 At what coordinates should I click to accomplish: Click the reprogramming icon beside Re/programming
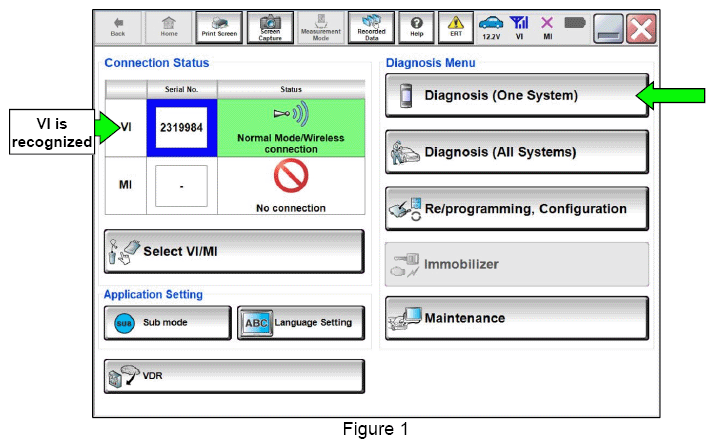pos(405,209)
